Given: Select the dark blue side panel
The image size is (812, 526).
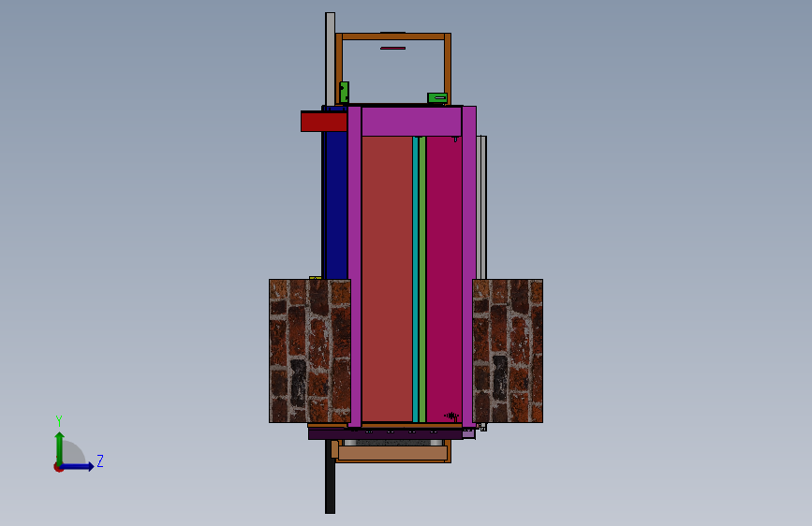Looking at the screenshot, I should [x=335, y=204].
